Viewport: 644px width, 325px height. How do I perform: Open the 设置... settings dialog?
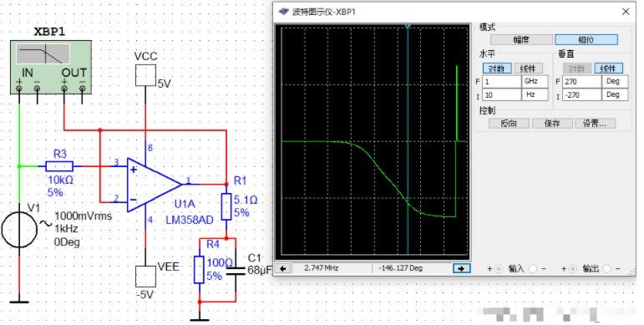[x=595, y=124]
